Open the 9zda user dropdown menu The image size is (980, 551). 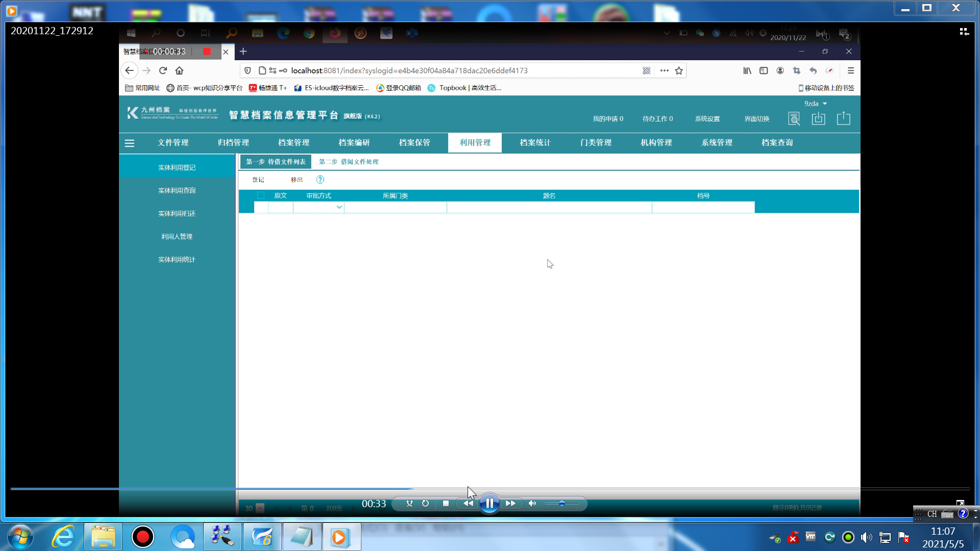click(815, 104)
